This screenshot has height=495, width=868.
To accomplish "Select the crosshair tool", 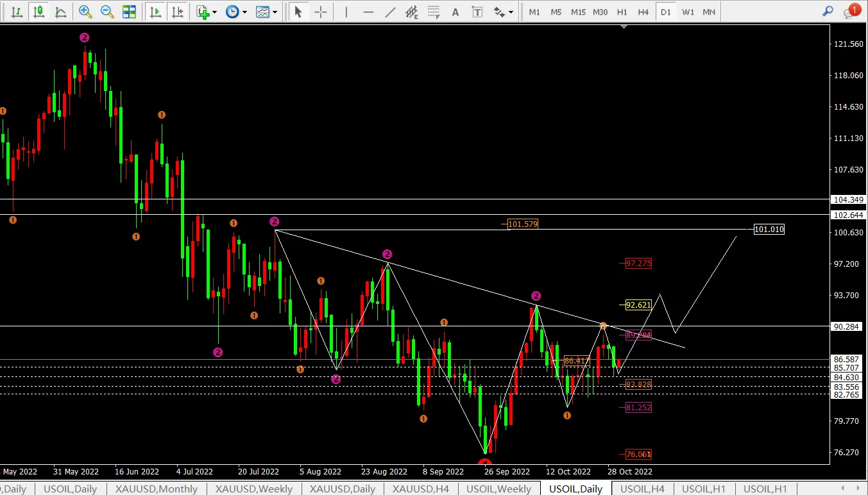I will (x=320, y=12).
